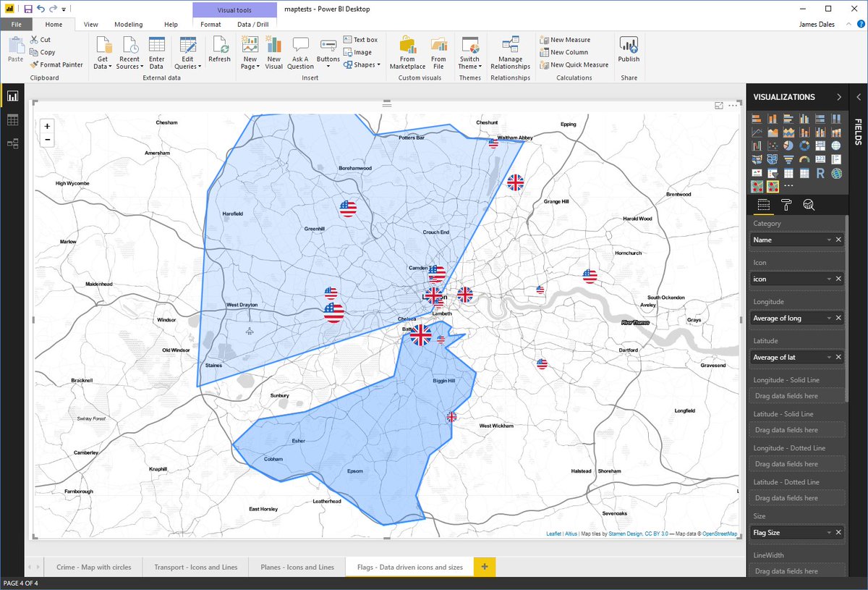Open the Format paint roller tab
868x590 pixels.
(x=786, y=205)
